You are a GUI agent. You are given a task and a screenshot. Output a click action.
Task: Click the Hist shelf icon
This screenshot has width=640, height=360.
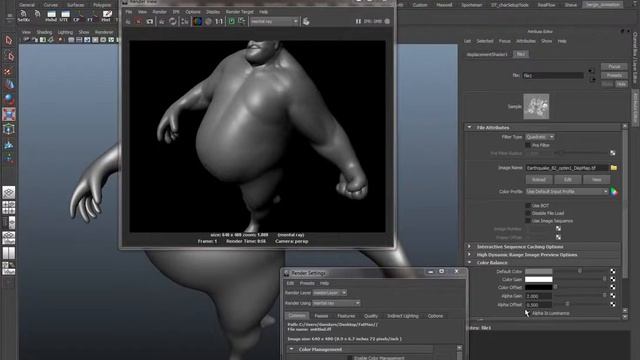pos(106,16)
